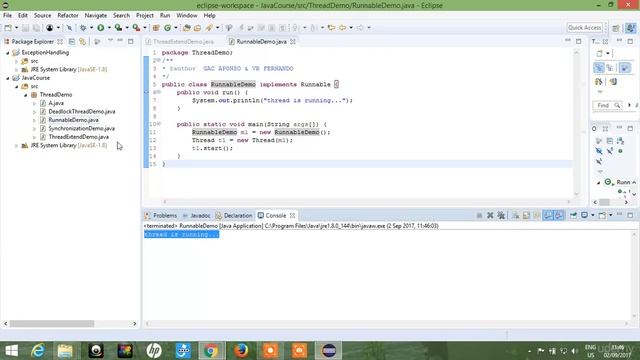Open the Run button dropdown arrow
Viewport: 640px width, 360px height.
coord(109,28)
